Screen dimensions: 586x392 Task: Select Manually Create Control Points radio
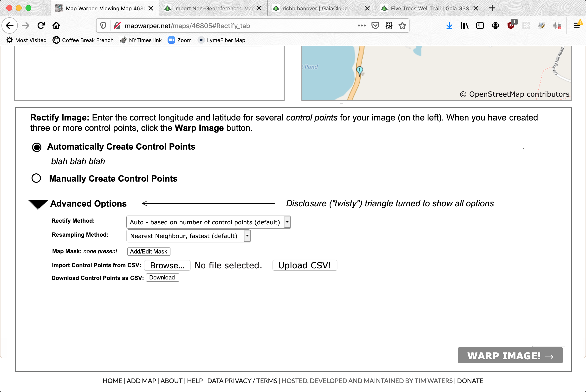tap(36, 178)
